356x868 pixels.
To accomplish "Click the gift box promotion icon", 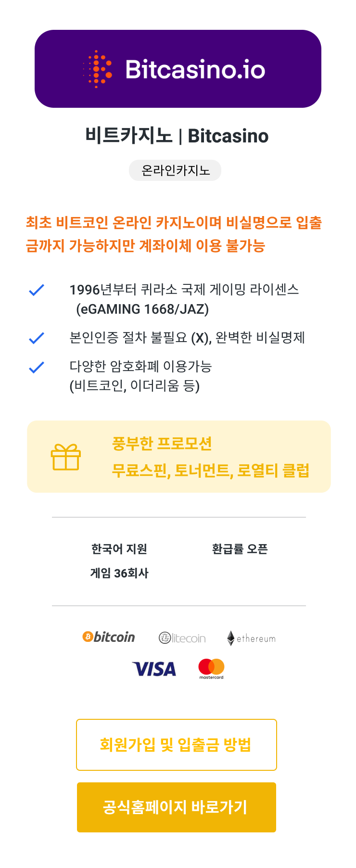I will click(x=66, y=457).
